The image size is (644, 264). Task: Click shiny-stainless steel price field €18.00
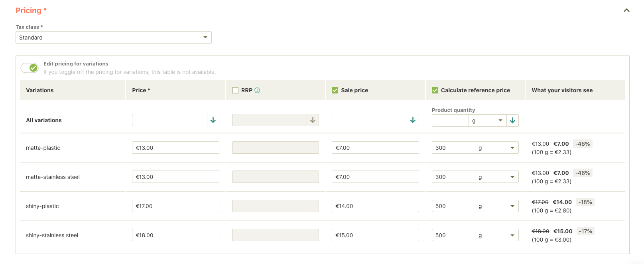point(175,235)
